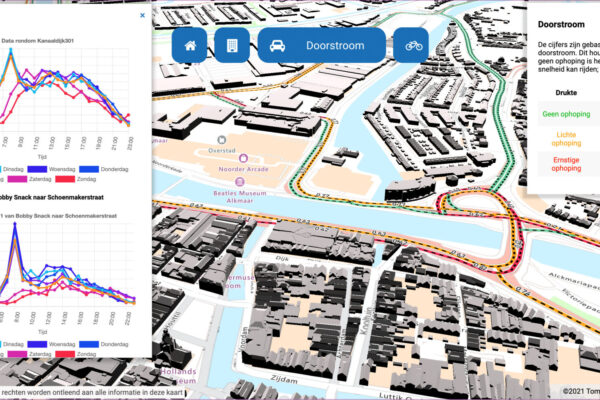
Task: Select the 'Ernstige ophoping' legend row
Action: (x=569, y=164)
